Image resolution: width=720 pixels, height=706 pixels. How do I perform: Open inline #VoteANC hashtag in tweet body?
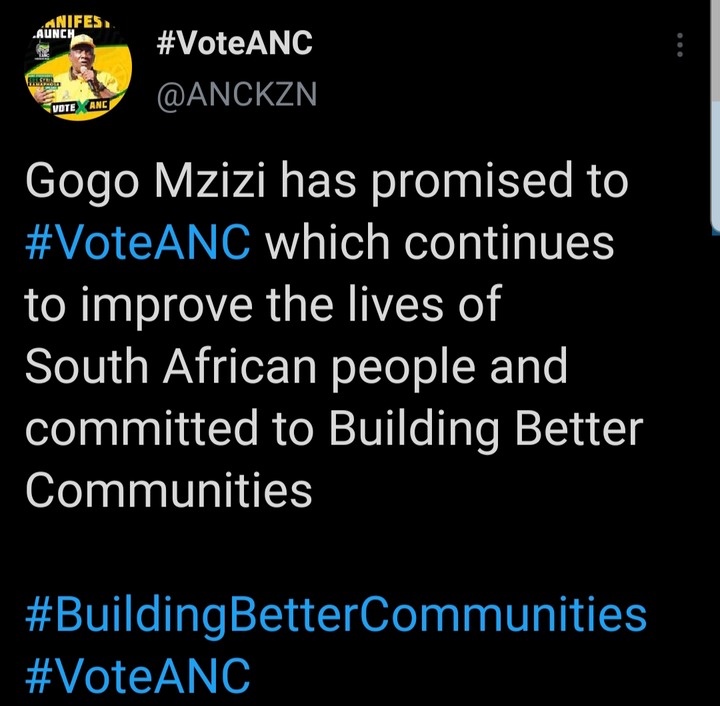[138, 241]
